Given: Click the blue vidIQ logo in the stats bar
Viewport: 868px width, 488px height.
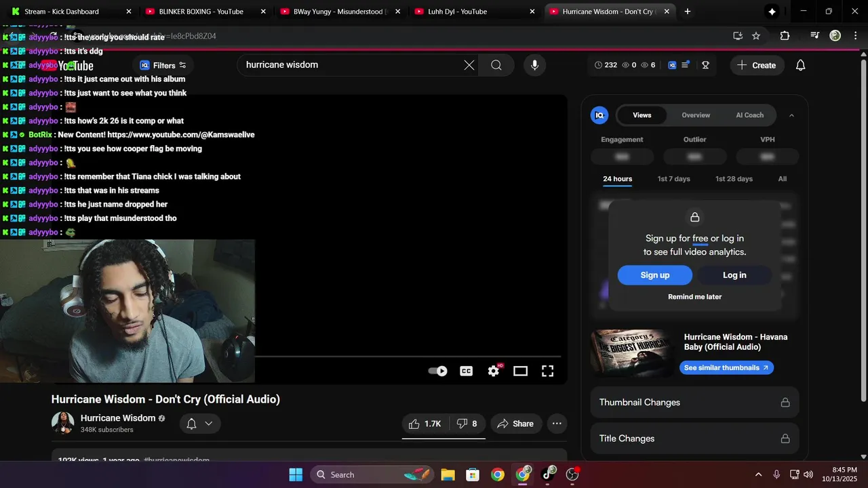Looking at the screenshot, I should (x=672, y=65).
